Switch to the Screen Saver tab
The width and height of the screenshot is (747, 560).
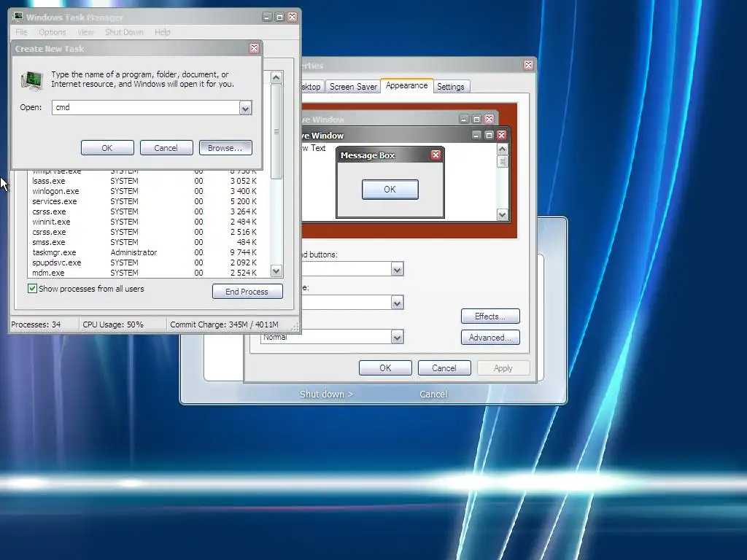(353, 87)
